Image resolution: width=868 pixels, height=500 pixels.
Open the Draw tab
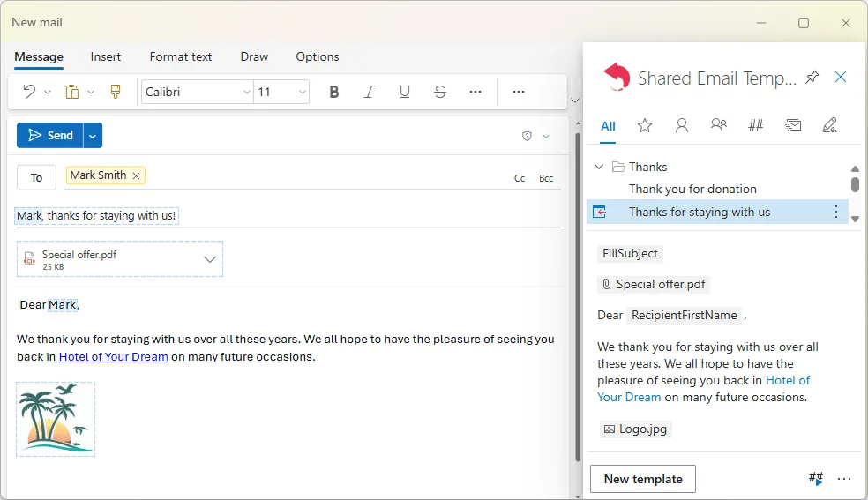pyautogui.click(x=254, y=57)
